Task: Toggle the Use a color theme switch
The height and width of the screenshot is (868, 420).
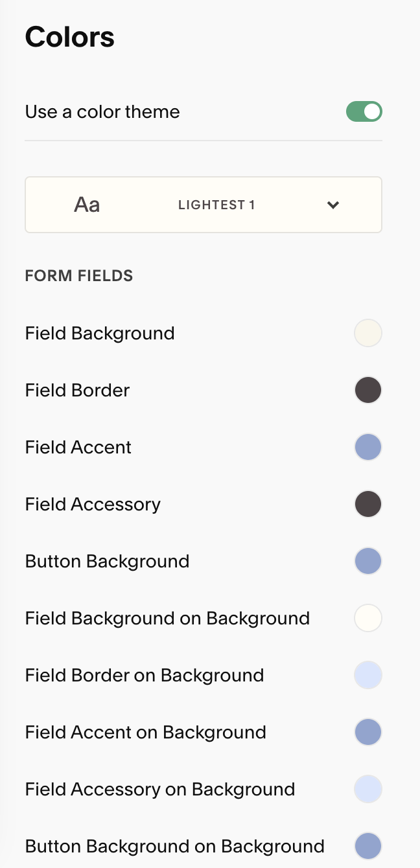Action: (x=364, y=111)
